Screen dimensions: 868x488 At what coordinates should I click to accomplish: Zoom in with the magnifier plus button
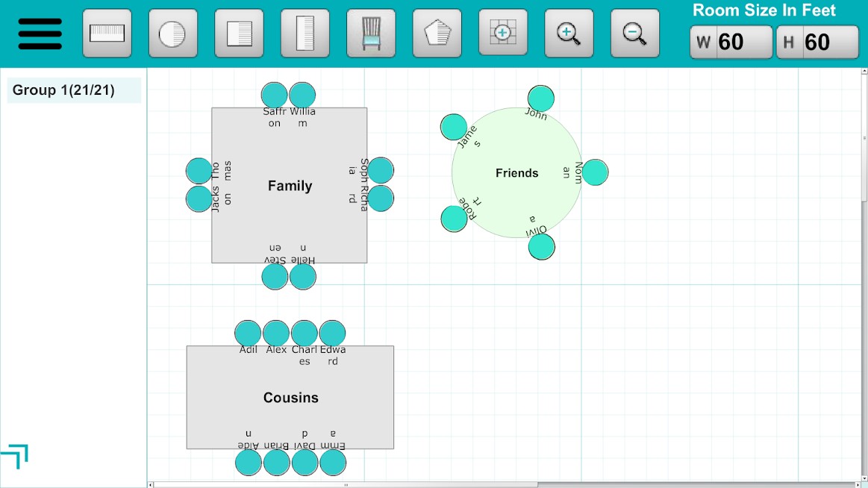[x=569, y=34]
